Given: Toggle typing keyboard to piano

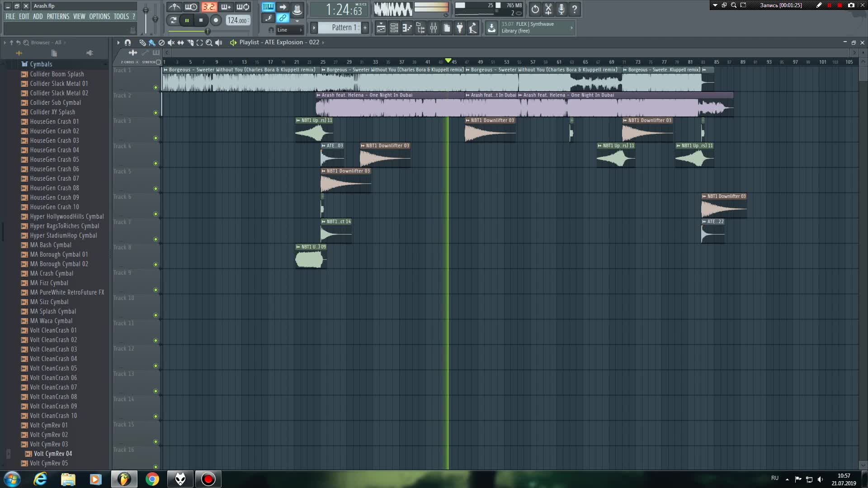Looking at the screenshot, I should 268,6.
